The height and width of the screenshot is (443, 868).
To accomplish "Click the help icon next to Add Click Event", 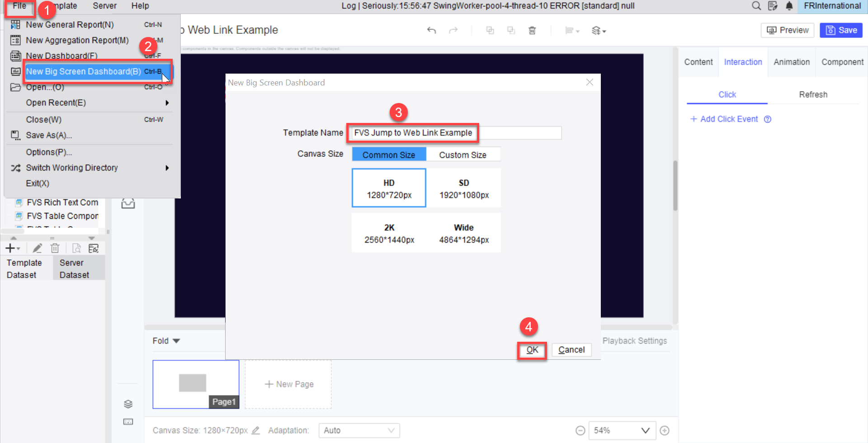I will click(x=768, y=119).
